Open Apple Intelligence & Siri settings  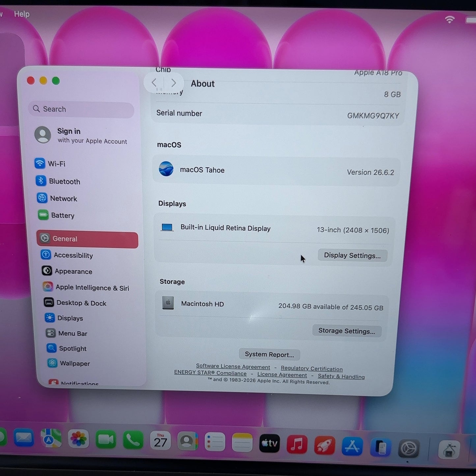[x=86, y=287]
